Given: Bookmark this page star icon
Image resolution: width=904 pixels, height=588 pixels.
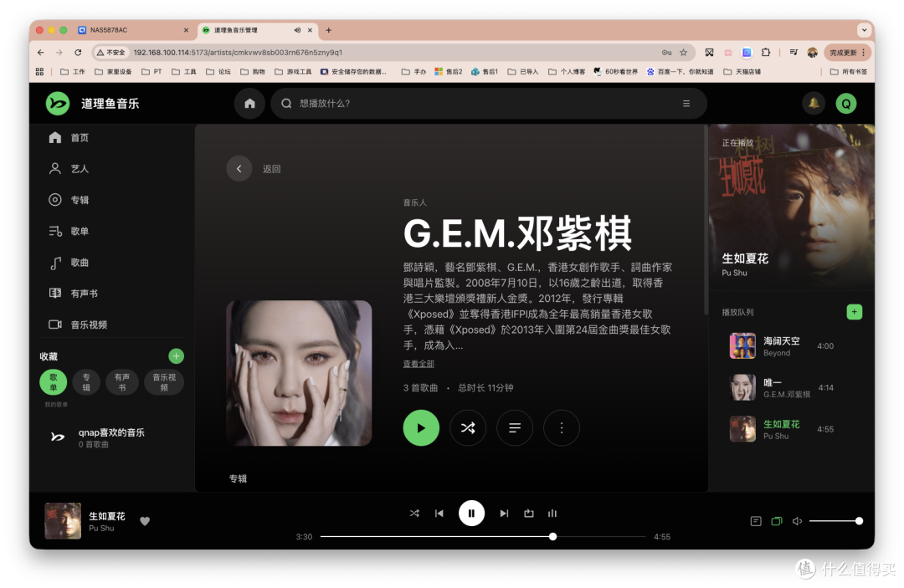Looking at the screenshot, I should pos(683,53).
